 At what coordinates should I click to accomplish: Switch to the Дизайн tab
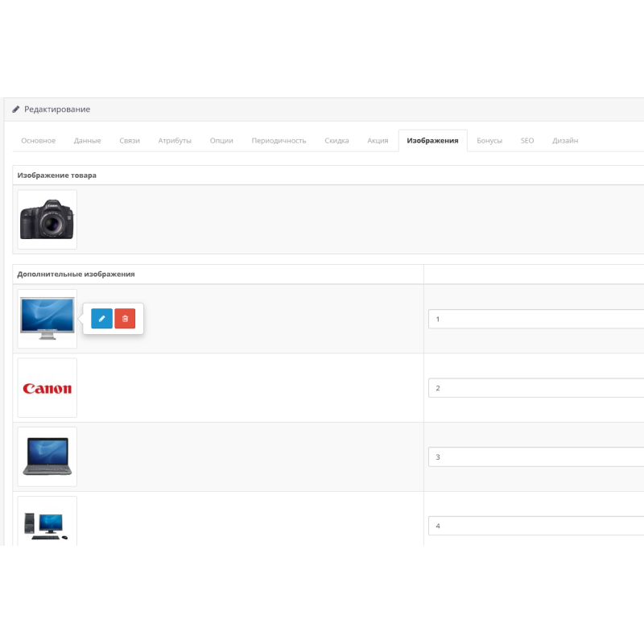click(565, 141)
